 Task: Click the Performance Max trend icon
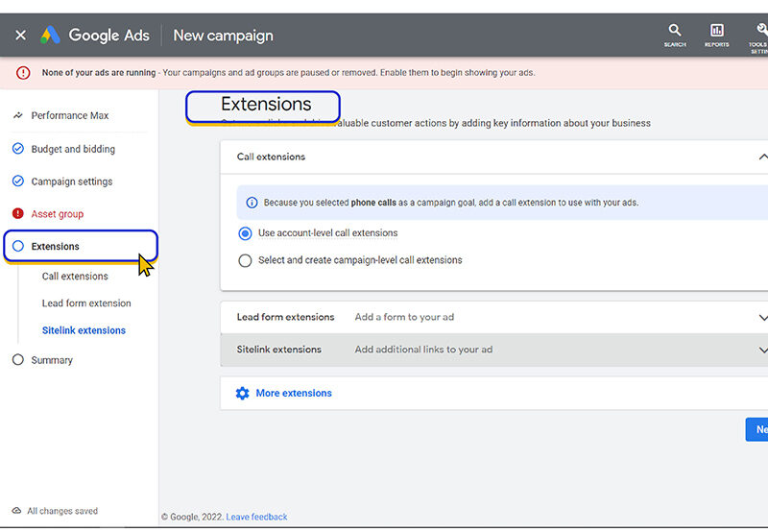click(x=18, y=115)
